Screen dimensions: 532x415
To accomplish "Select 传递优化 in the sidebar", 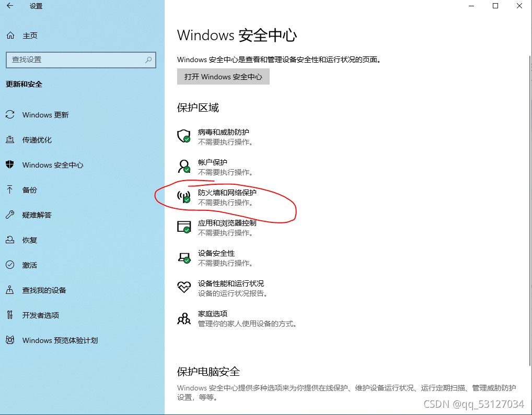I will pyautogui.click(x=82, y=139).
